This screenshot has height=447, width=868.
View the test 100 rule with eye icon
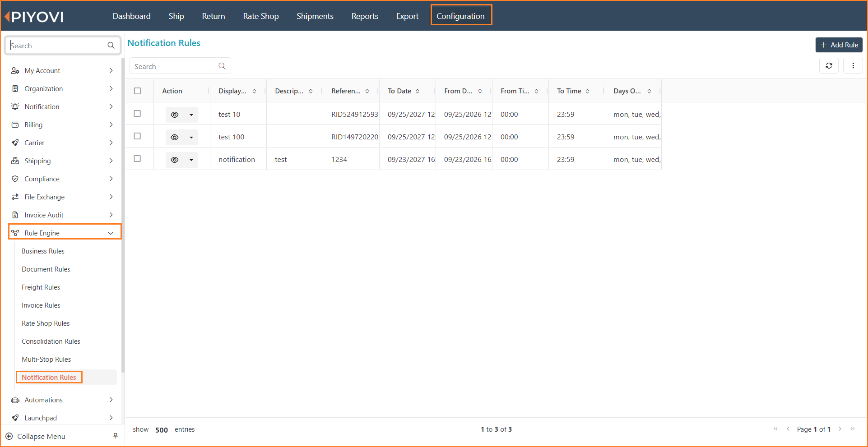tap(175, 137)
